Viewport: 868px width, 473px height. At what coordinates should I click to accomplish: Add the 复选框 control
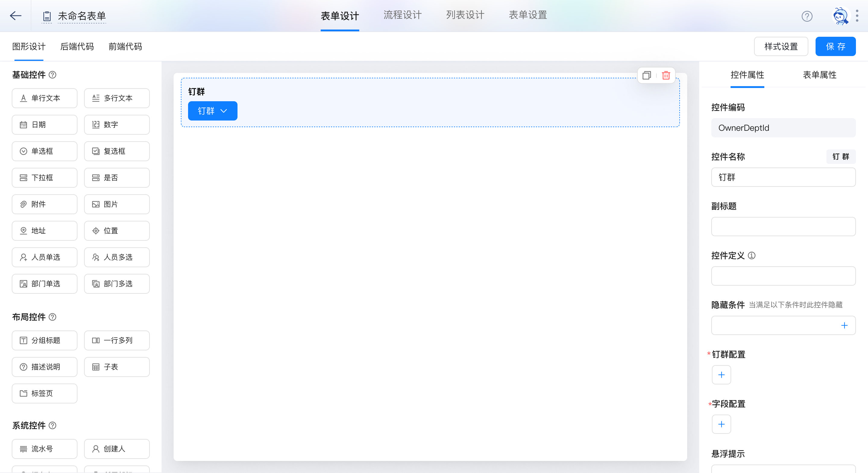tap(117, 151)
